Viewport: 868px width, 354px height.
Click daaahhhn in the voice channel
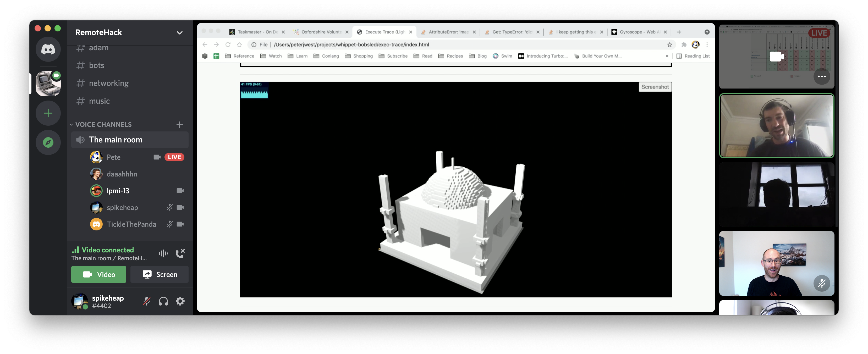click(x=122, y=174)
